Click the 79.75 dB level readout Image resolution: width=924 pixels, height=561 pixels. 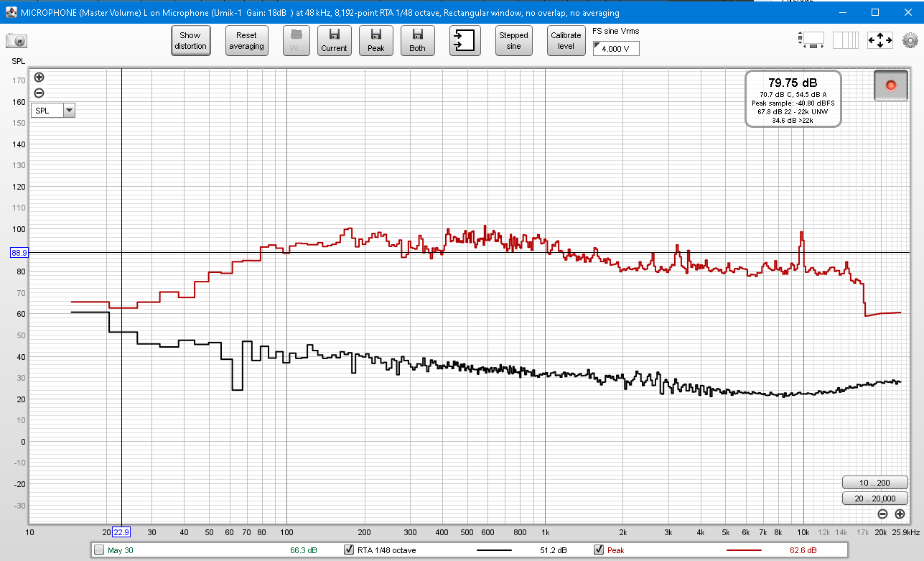coord(793,82)
